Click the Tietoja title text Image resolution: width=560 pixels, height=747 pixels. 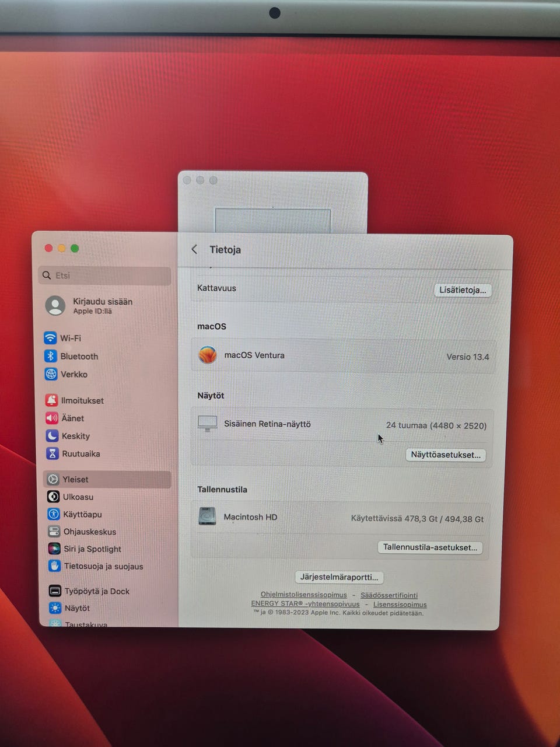225,249
